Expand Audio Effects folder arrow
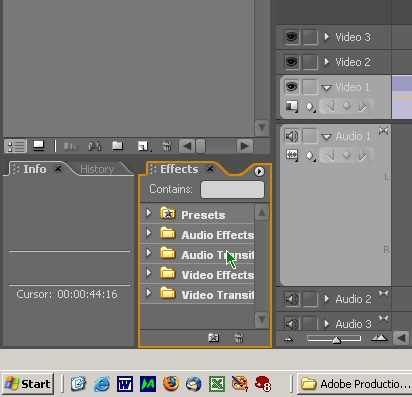This screenshot has width=412, height=397. click(149, 233)
